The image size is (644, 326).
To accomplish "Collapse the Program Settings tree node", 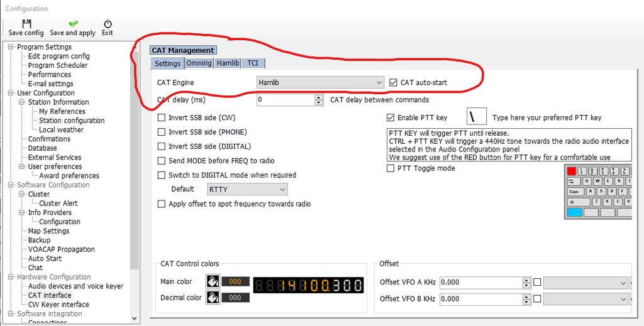I will 11,46.
